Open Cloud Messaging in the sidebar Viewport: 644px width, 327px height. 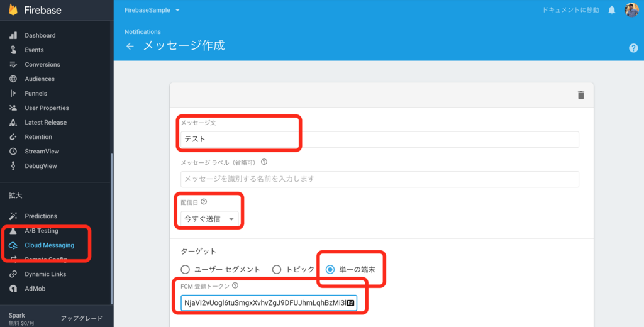pyautogui.click(x=49, y=245)
